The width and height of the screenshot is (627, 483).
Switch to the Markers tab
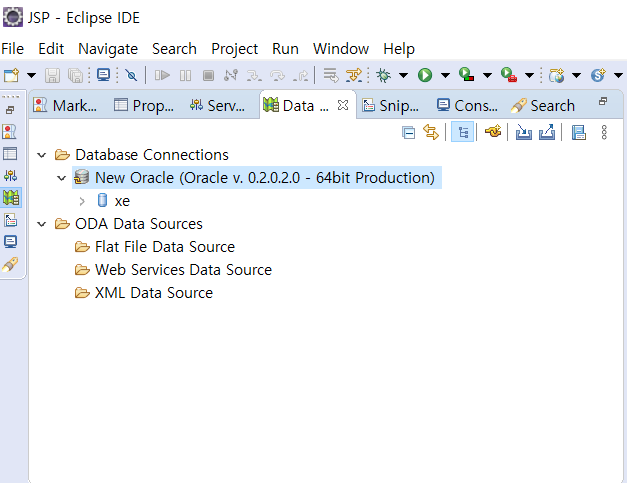pos(66,106)
